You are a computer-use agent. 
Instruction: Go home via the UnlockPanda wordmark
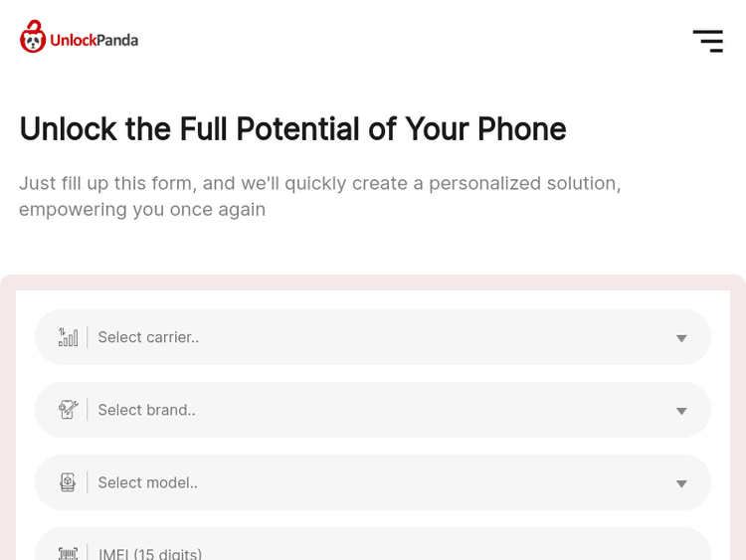[x=93, y=41]
